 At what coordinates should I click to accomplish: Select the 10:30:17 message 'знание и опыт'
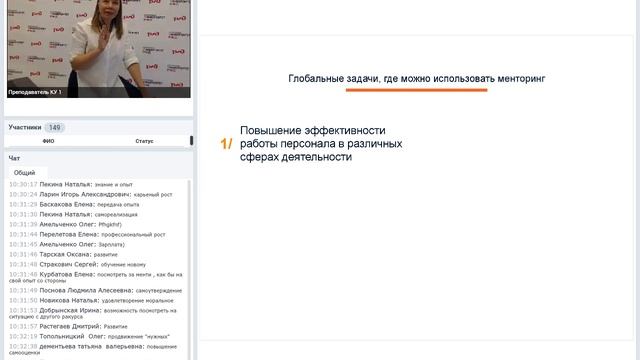click(71, 184)
